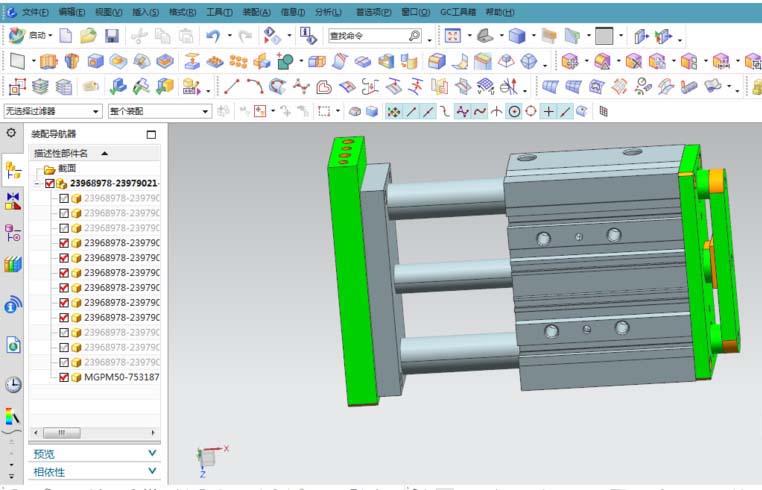This screenshot has width=762, height=490.
Task: Toggle the Arc Center snap circle-dot button
Action: click(x=514, y=112)
